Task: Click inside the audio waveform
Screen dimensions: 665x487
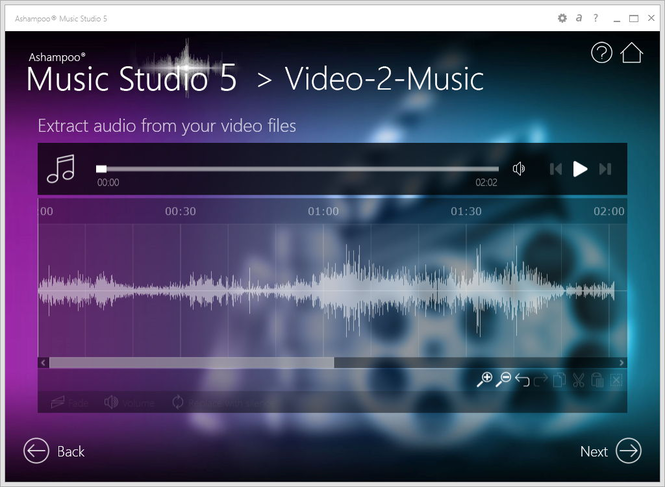Action: click(x=332, y=291)
